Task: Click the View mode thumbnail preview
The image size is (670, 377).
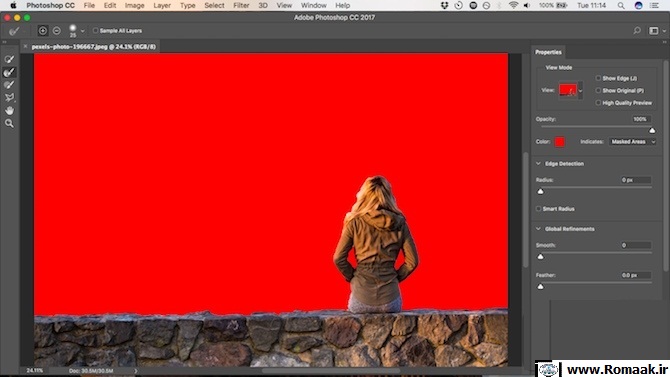Action: pyautogui.click(x=568, y=91)
